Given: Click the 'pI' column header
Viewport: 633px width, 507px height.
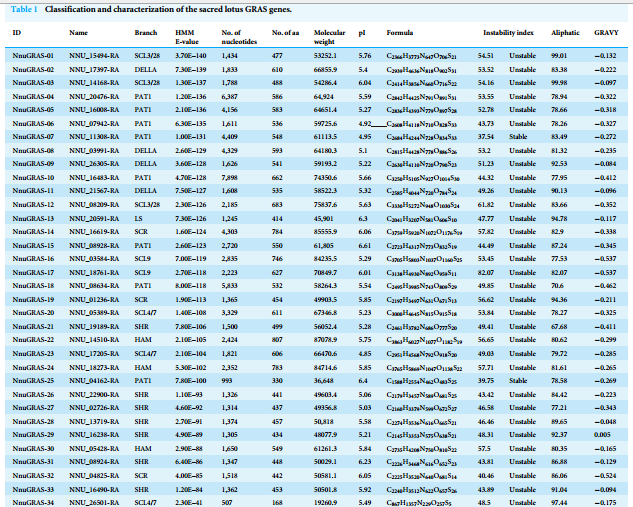Looking at the screenshot, I should coord(362,33).
